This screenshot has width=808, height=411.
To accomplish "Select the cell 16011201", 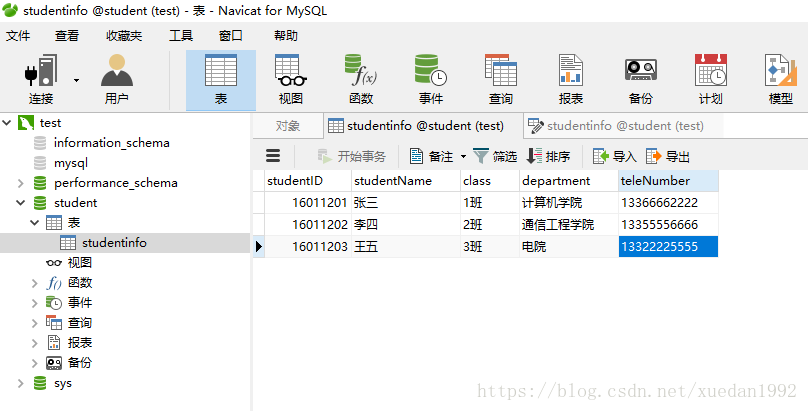I will tap(308, 203).
